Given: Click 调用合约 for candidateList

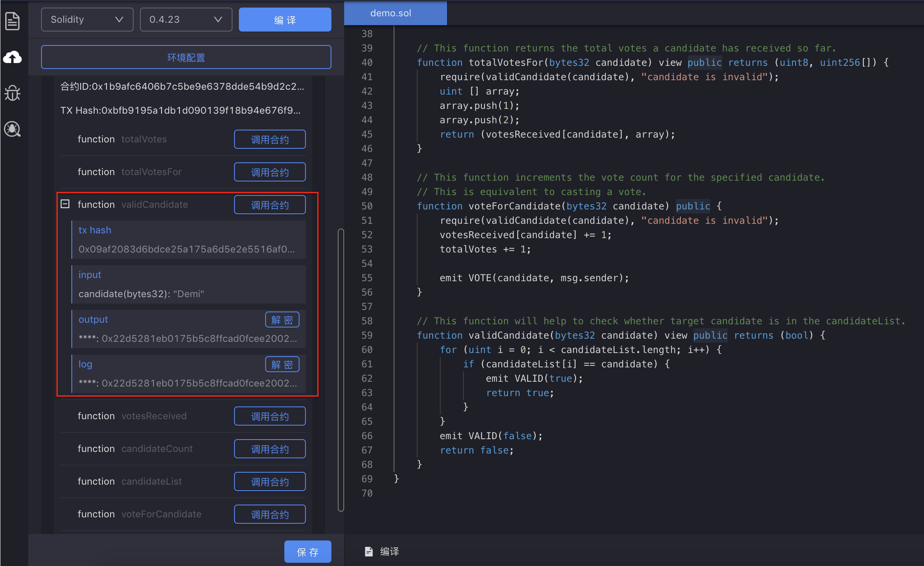Looking at the screenshot, I should (270, 481).
